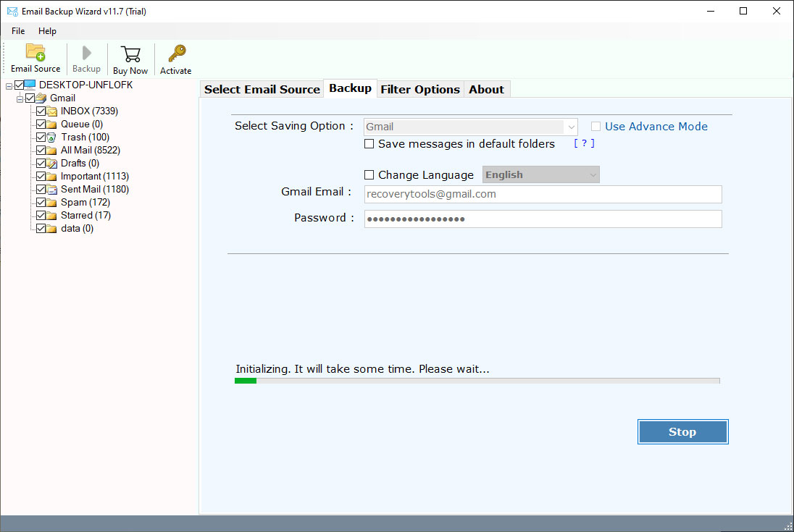Uncheck the Trash (100) checkbox
This screenshot has width=794, height=532.
41,137
